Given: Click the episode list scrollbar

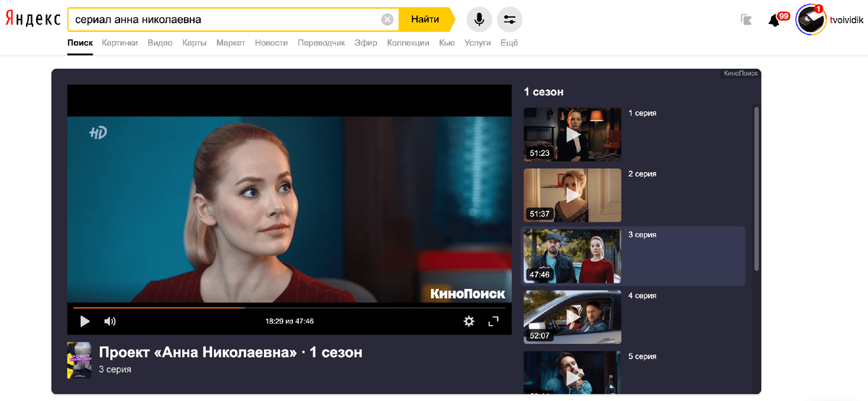Looking at the screenshot, I should pos(756,189).
